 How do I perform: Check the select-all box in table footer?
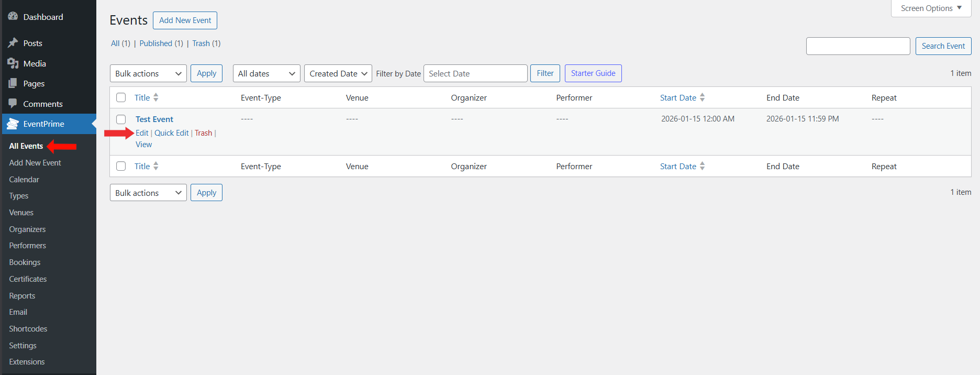pos(121,166)
